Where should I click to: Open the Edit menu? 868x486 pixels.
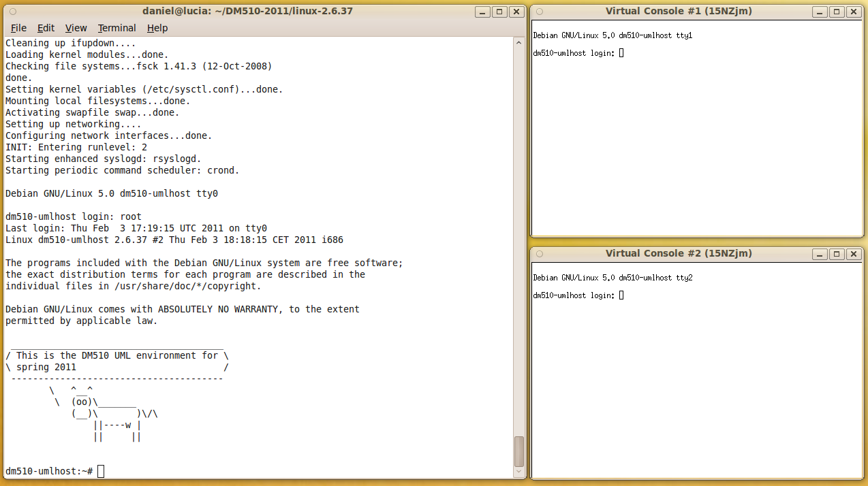point(46,28)
